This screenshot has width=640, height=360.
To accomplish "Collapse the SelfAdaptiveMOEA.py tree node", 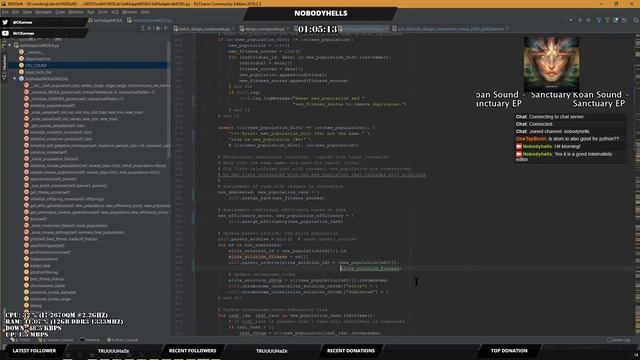I will tap(10, 45).
